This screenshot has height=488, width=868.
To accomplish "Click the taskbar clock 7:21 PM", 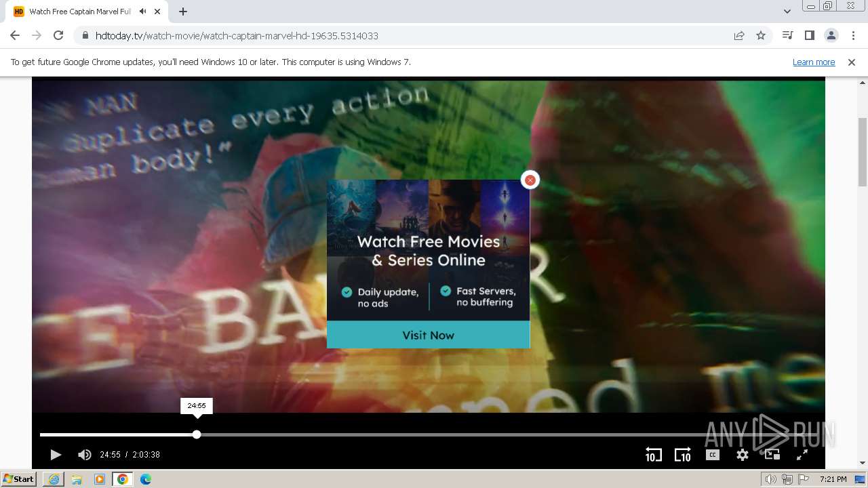I will point(833,479).
